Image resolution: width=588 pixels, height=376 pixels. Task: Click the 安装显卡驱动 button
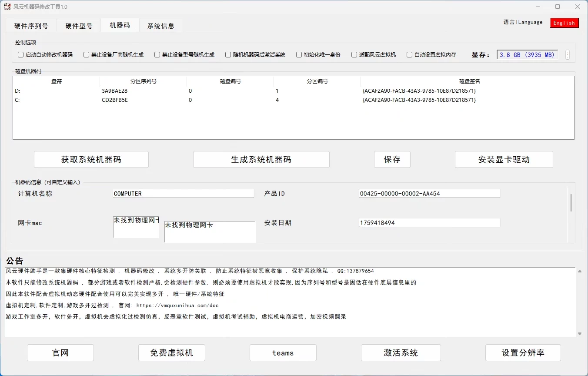tap(504, 159)
